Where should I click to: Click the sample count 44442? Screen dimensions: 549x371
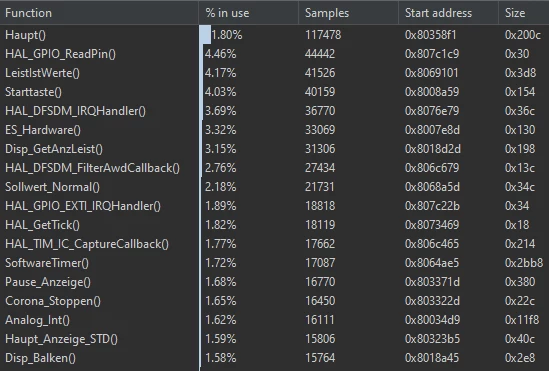point(320,54)
